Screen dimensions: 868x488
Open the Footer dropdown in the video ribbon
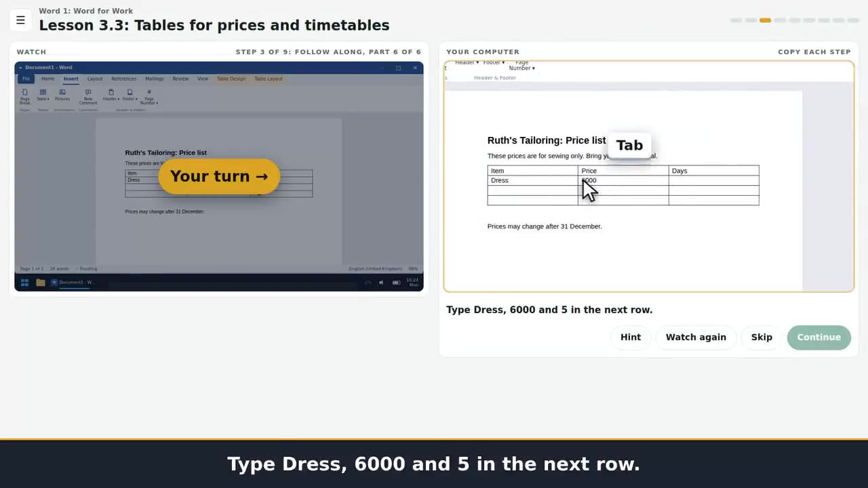pos(130,95)
